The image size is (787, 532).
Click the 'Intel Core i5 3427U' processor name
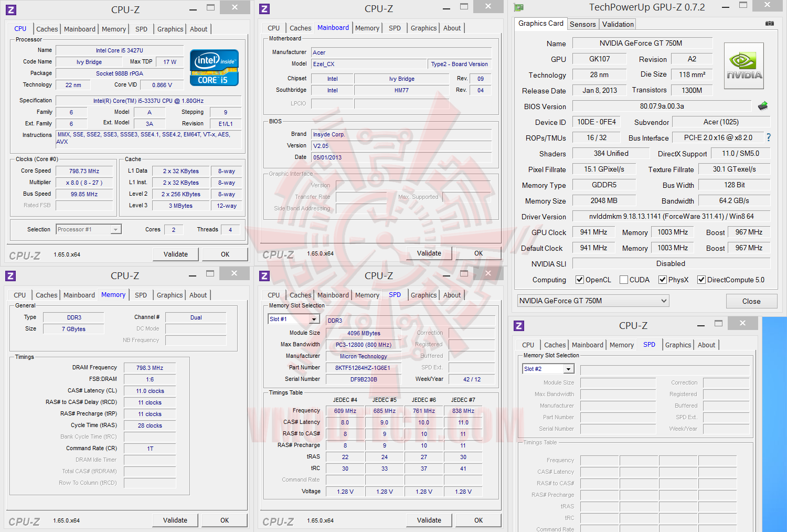click(x=120, y=50)
